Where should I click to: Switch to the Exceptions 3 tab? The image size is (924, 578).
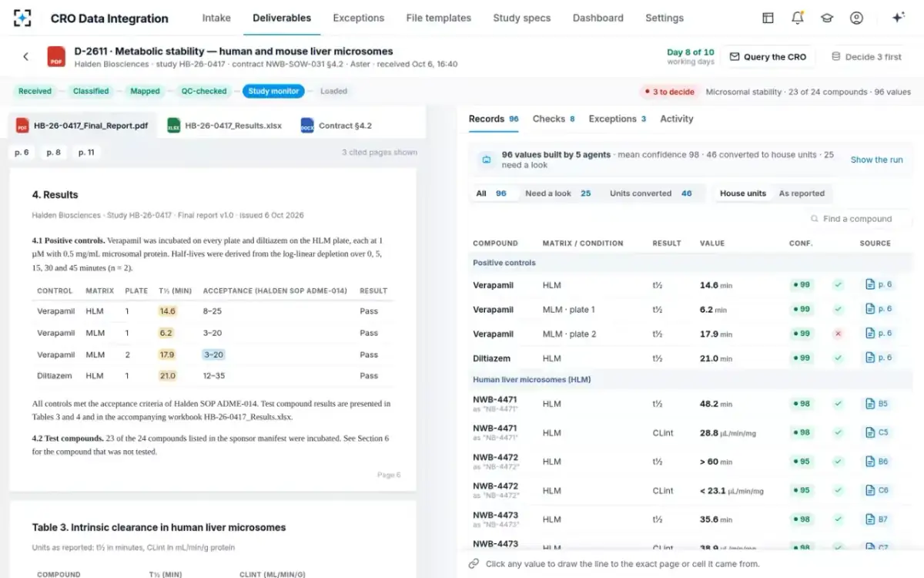(618, 119)
